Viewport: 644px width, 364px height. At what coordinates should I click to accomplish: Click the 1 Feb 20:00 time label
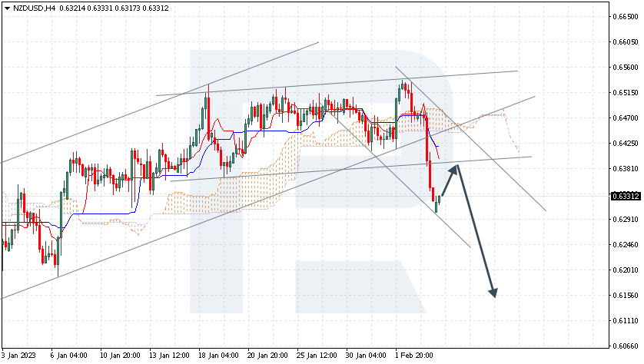[x=414, y=356]
